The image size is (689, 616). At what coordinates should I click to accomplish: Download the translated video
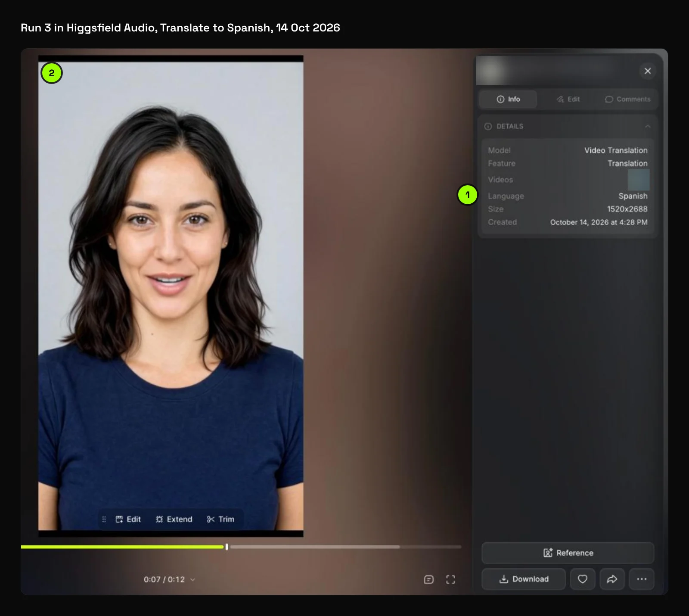[x=524, y=579]
